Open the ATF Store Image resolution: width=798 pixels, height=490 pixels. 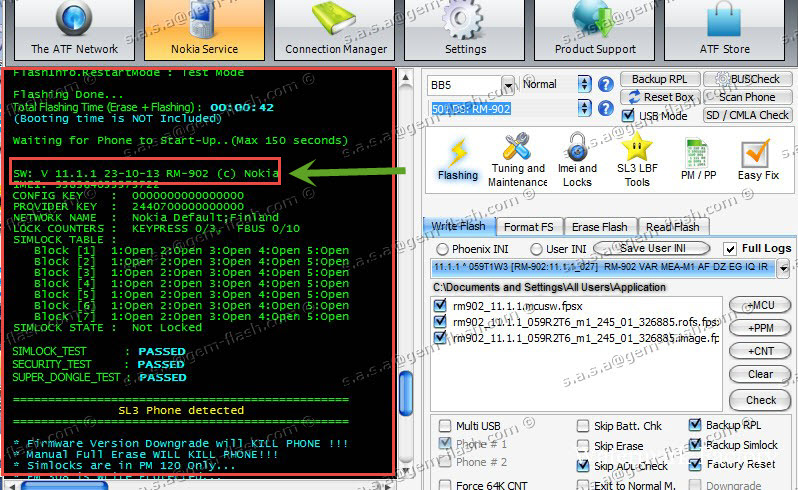[724, 30]
